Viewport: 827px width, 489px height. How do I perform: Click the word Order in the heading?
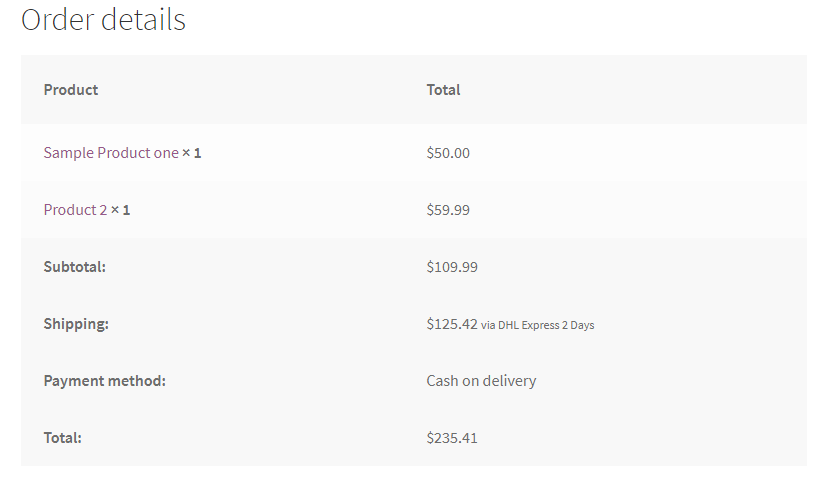pyautogui.click(x=57, y=20)
